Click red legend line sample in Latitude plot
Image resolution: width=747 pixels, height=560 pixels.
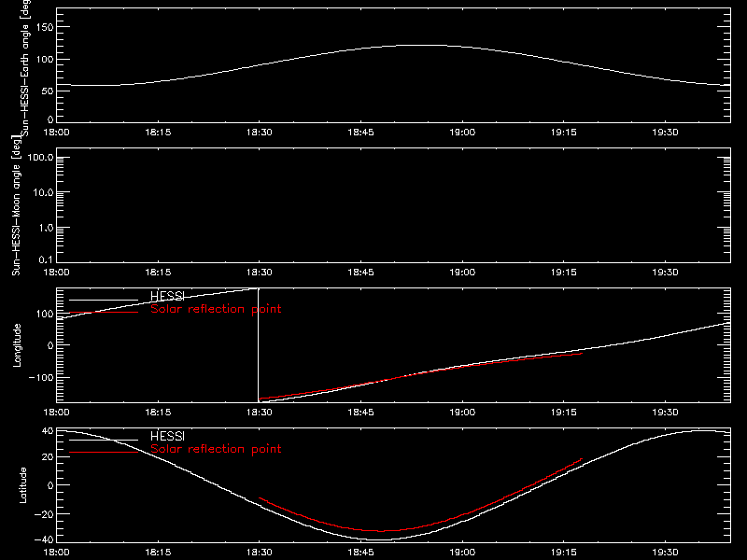point(104,453)
